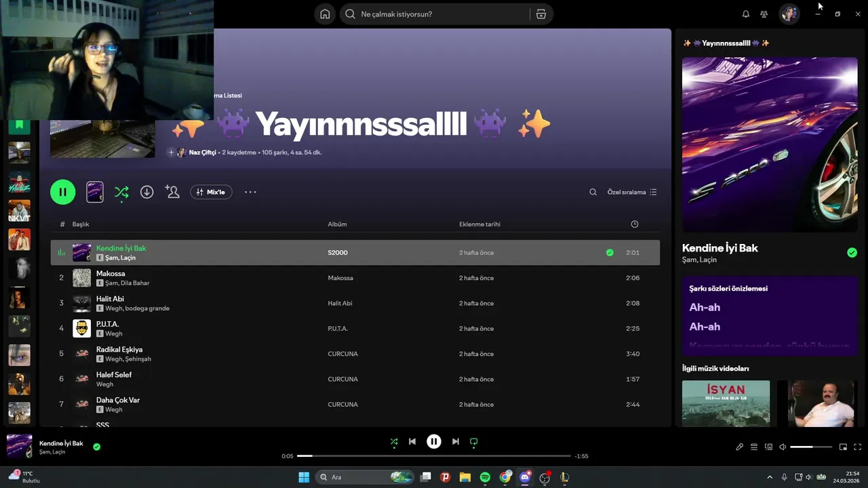The width and height of the screenshot is (868, 488).
Task: Select the 'P.U.T.A.' track title
Action: click(x=107, y=324)
